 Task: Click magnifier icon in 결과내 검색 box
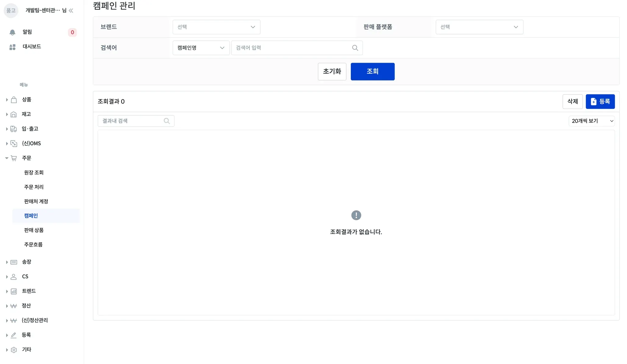click(167, 121)
